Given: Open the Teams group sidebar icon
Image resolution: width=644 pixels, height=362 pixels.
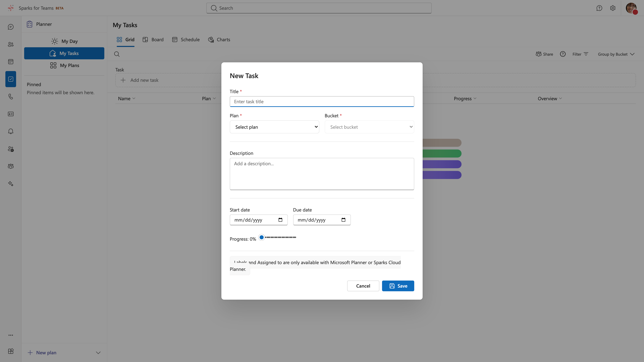Looking at the screenshot, I should pos(11,166).
